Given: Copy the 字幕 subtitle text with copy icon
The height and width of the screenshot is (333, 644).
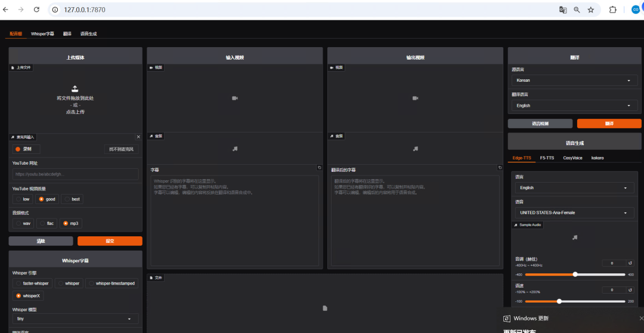Looking at the screenshot, I should pos(319,168).
